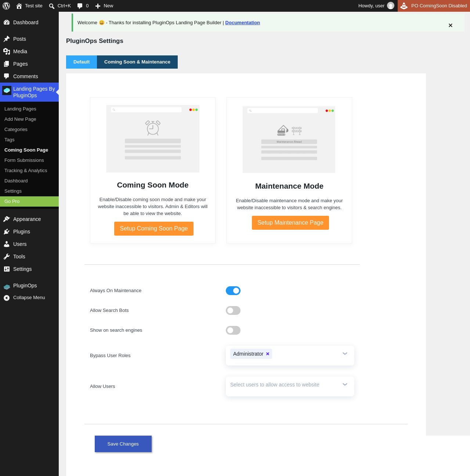470x476 pixels.
Task: Switch to the Default tab
Action: 82,62
